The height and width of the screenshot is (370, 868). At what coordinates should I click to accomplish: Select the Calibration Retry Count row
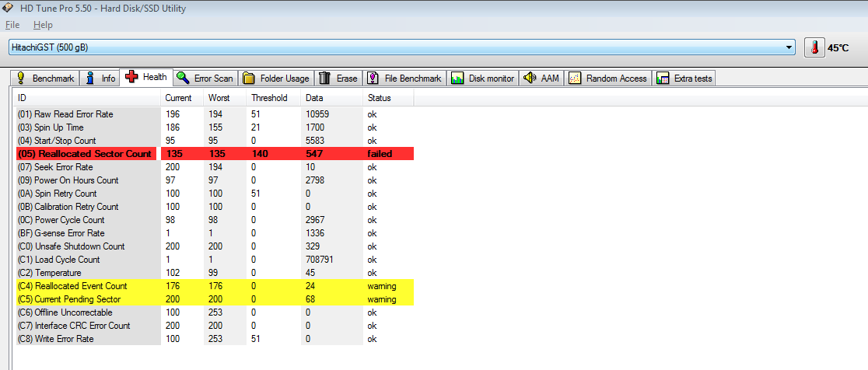(x=214, y=207)
